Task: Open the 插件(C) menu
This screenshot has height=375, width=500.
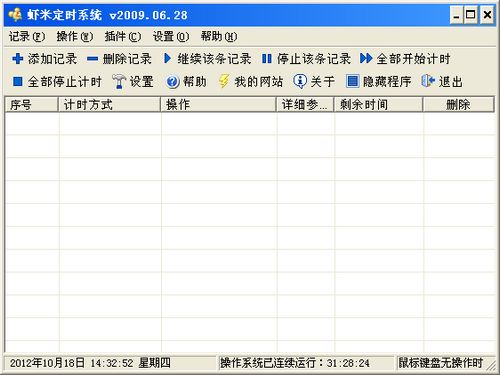Action: [123, 36]
